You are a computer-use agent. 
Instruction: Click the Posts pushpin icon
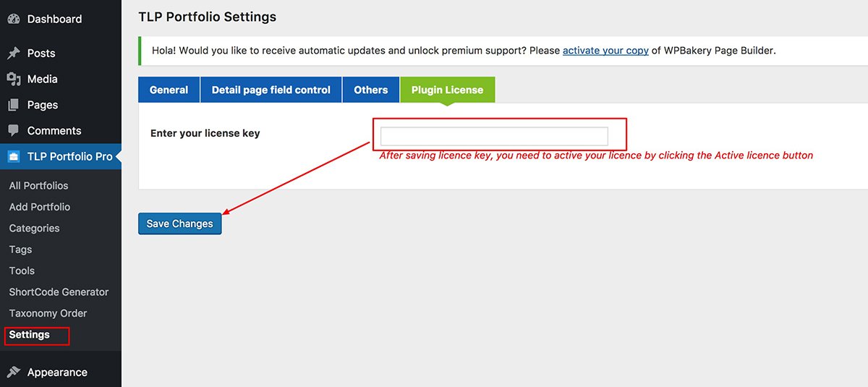coord(13,53)
